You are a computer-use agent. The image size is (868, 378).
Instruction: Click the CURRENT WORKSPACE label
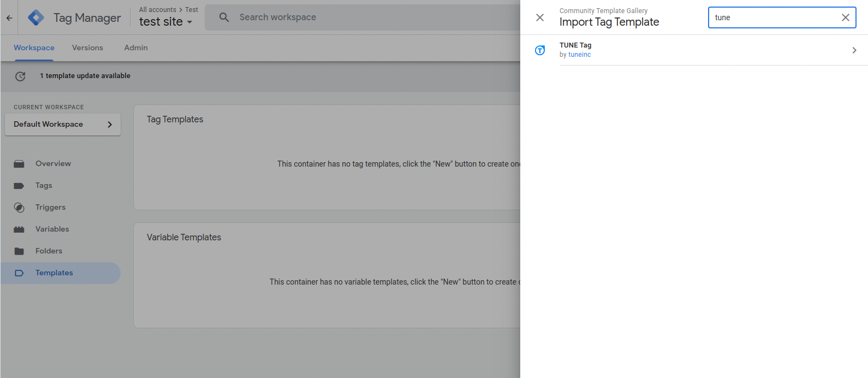coord(49,108)
